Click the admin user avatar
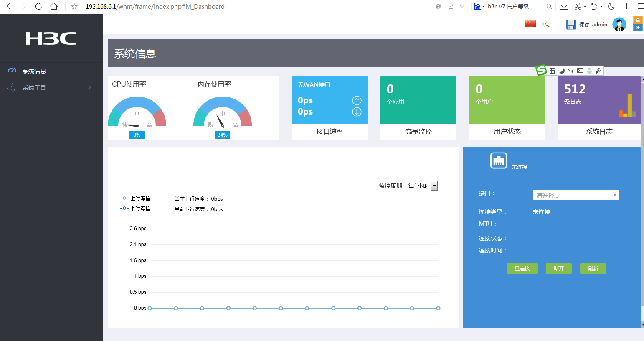 coord(619,24)
